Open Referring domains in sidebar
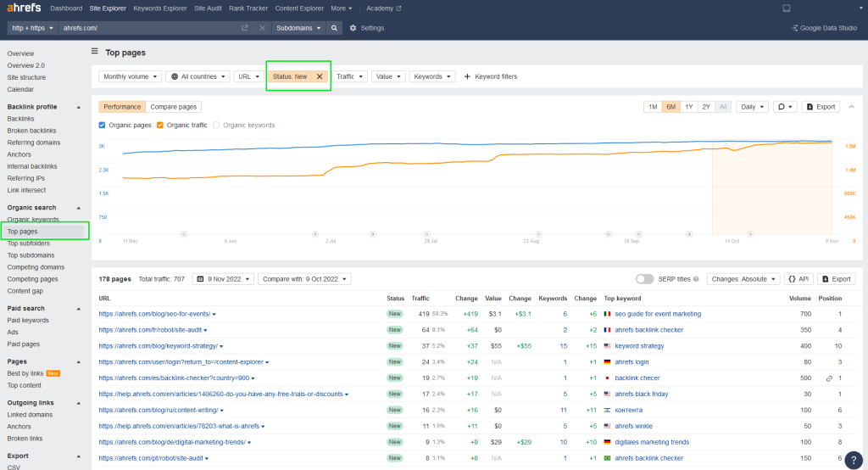Image resolution: width=868 pixels, height=470 pixels. (x=34, y=143)
